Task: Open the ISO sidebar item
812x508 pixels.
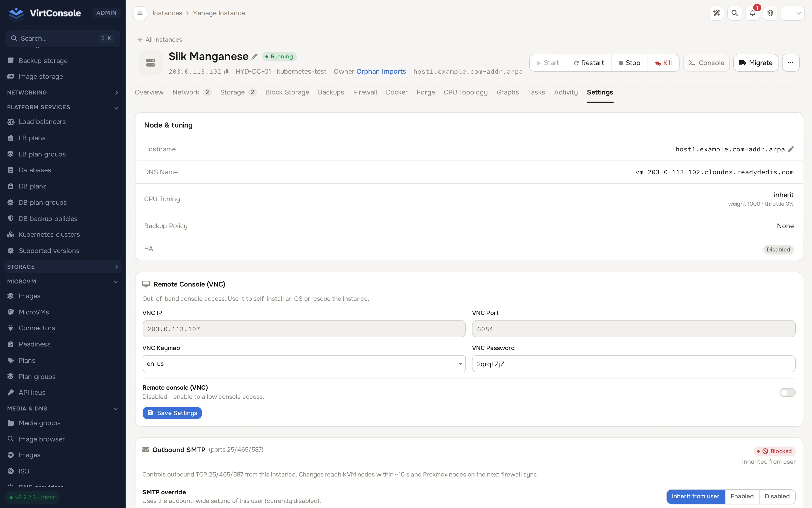Action: [24, 471]
